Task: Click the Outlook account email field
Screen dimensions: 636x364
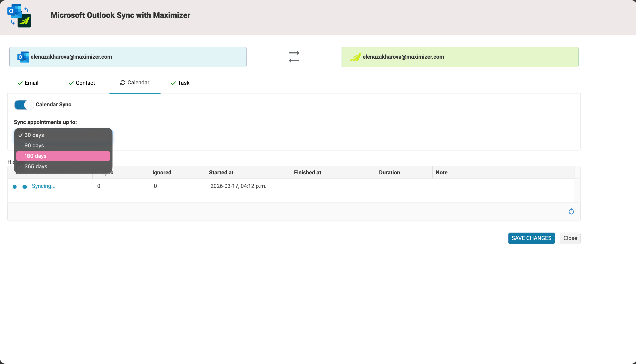Action: (x=128, y=57)
